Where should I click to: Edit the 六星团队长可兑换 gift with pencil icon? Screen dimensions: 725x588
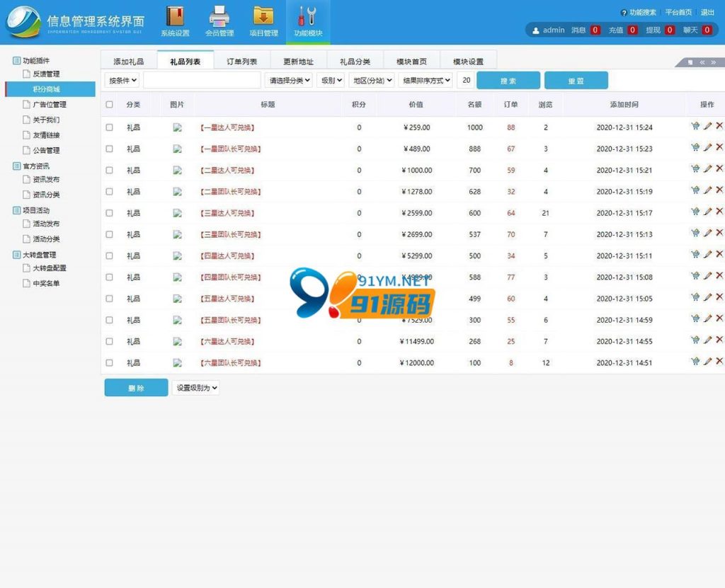(707, 362)
